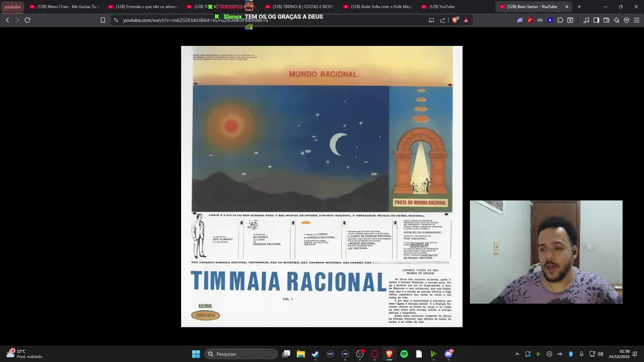This screenshot has width=644, height=362.
Task: Open Task View on the taskbar
Action: click(x=286, y=354)
